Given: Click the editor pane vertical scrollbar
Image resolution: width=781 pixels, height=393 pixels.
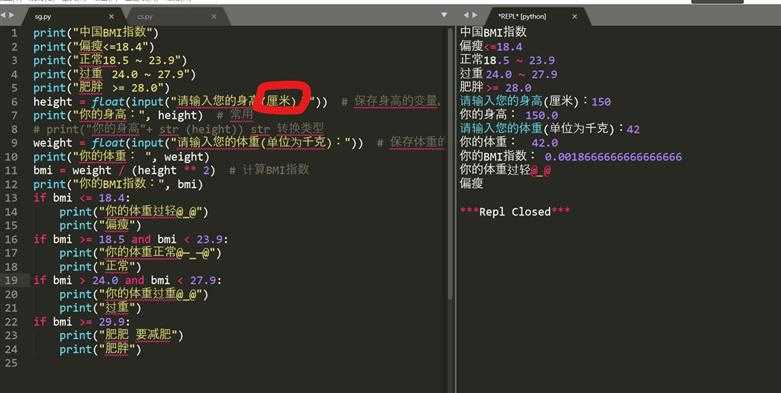Looking at the screenshot, I should [450, 164].
